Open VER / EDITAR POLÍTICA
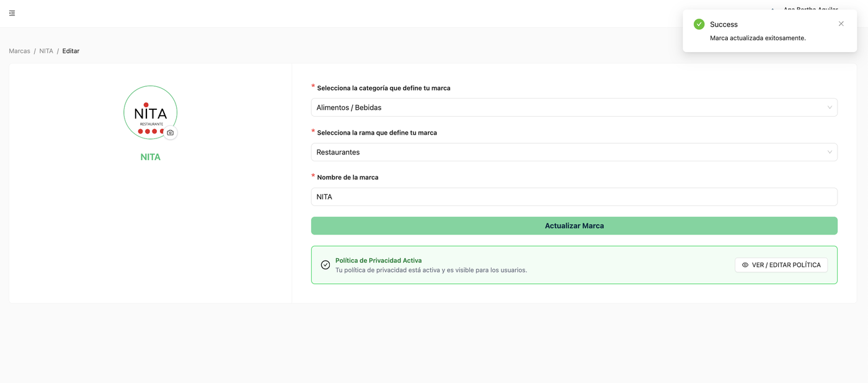 (781, 265)
